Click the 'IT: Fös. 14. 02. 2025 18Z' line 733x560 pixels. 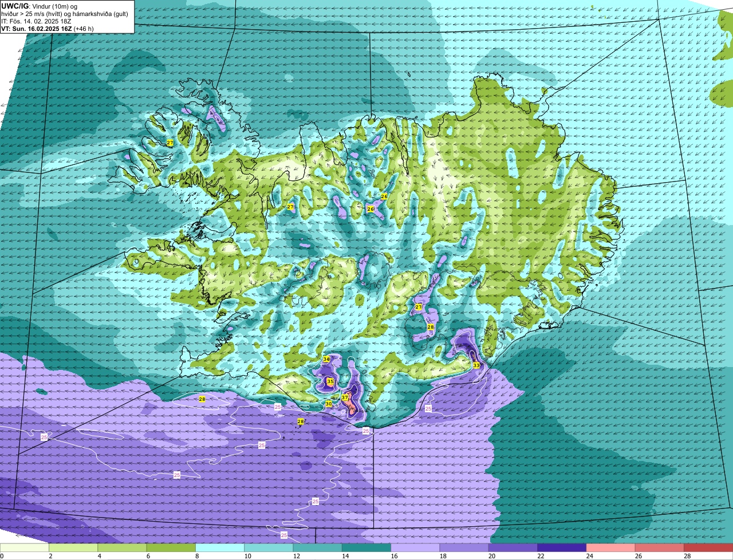(36, 21)
